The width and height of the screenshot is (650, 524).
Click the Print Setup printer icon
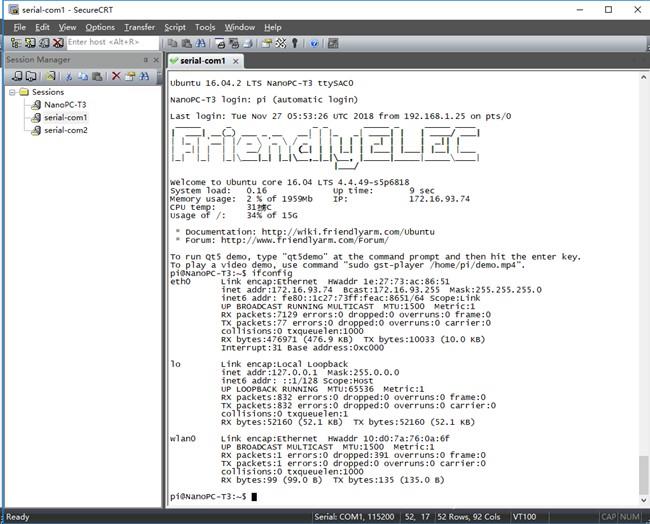click(247, 43)
